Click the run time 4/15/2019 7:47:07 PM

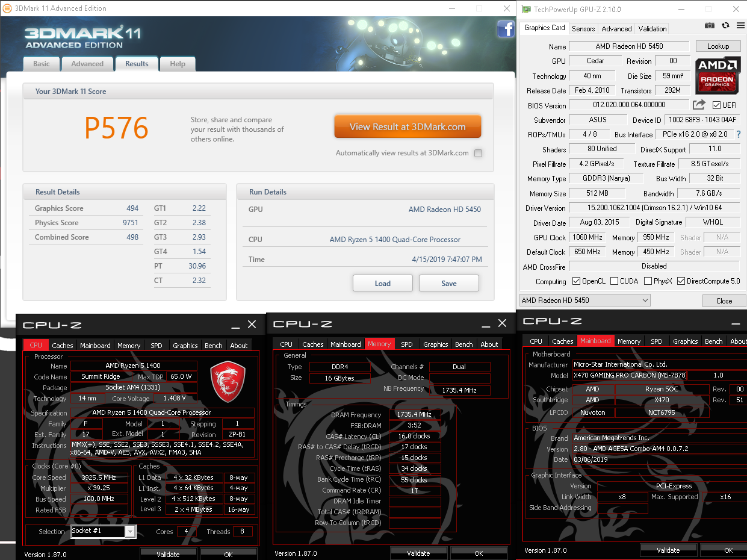point(447,260)
